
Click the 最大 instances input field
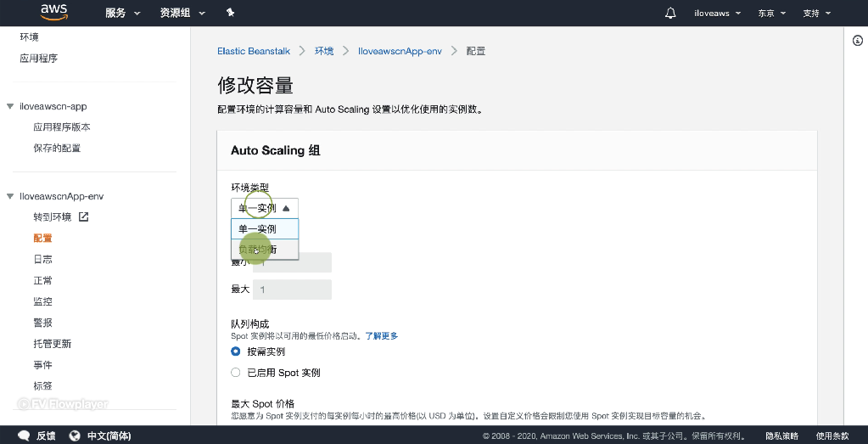coord(292,289)
